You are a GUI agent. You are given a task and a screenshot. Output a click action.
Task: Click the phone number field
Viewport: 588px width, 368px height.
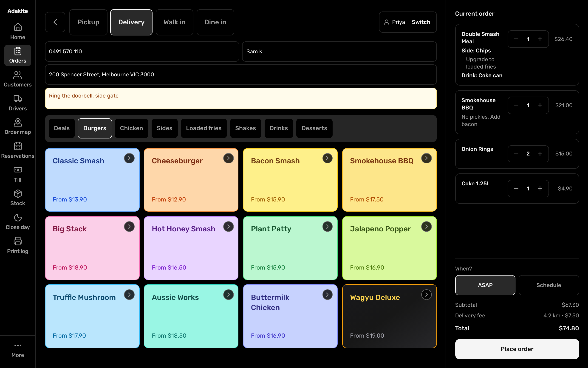click(x=142, y=51)
